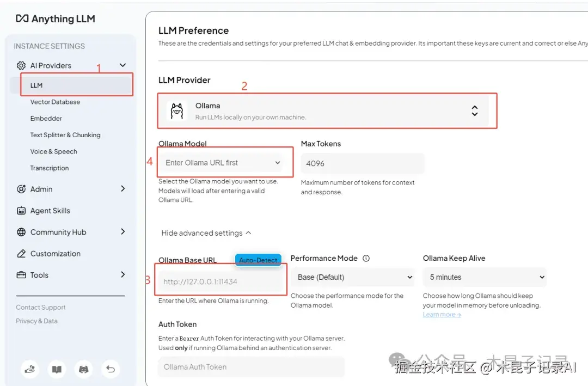The image size is (588, 386).
Task: Open Customization page
Action: tap(56, 253)
